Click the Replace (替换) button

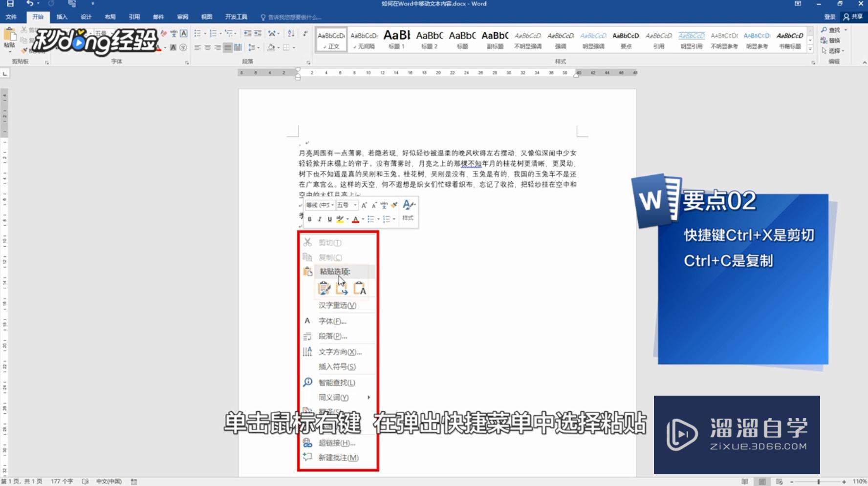[831, 41]
